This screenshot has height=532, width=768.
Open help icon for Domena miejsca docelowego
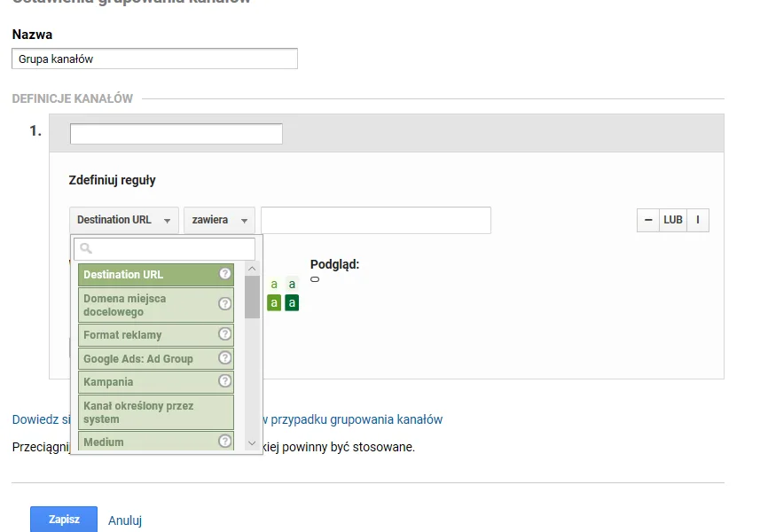coord(225,304)
